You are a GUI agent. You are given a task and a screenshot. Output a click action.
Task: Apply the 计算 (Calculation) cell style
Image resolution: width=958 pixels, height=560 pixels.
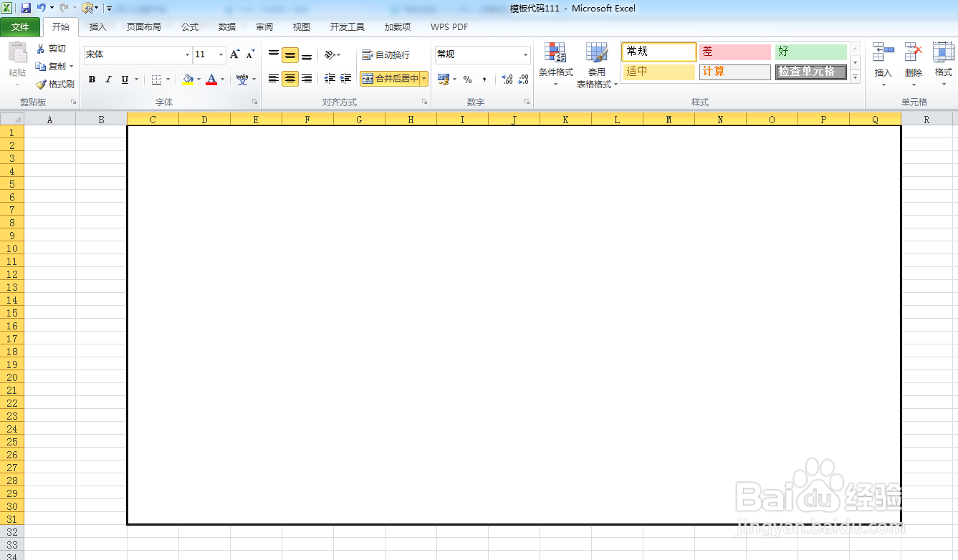coord(735,72)
